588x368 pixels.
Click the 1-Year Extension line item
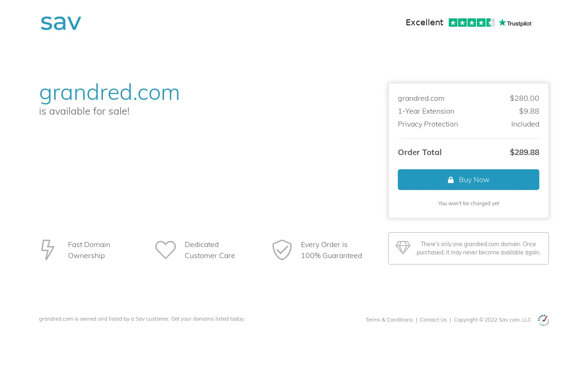click(x=469, y=111)
